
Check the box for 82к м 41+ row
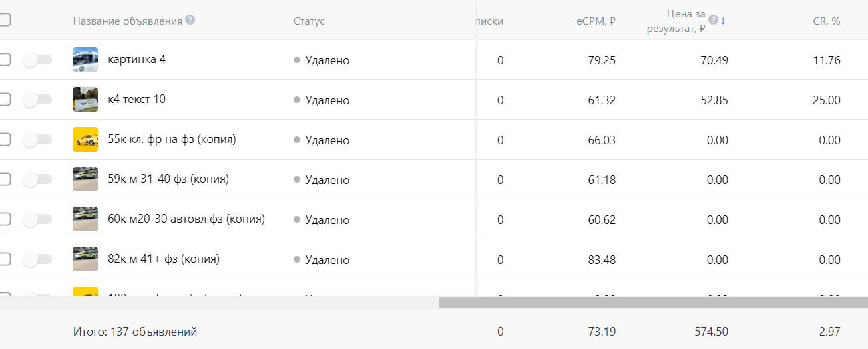(4, 259)
